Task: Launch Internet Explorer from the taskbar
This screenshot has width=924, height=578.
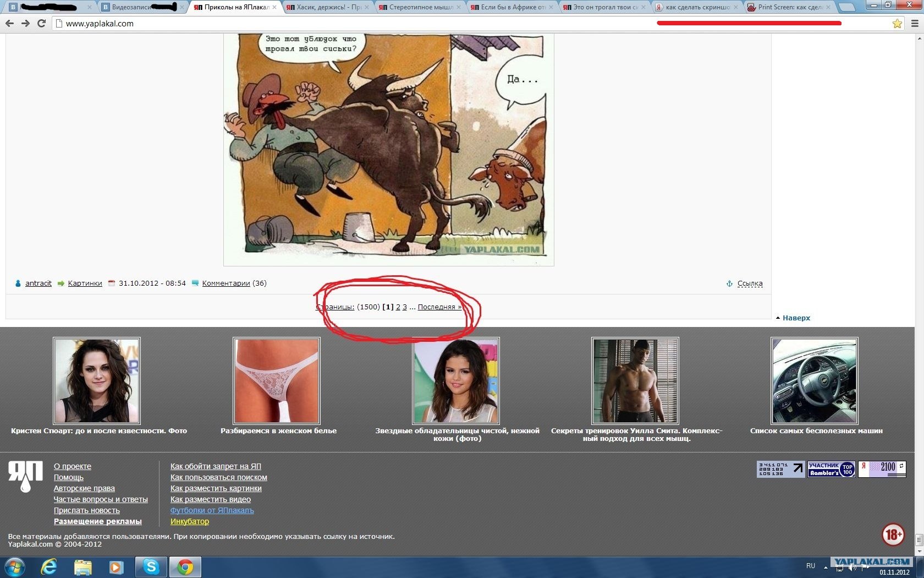Action: click(x=49, y=567)
